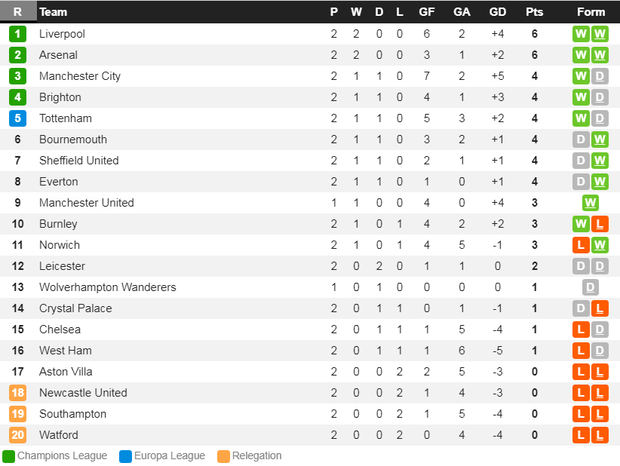Image resolution: width=620 pixels, height=466 pixels.
Task: Open Crystal Palace's red L form badge
Action: [600, 309]
